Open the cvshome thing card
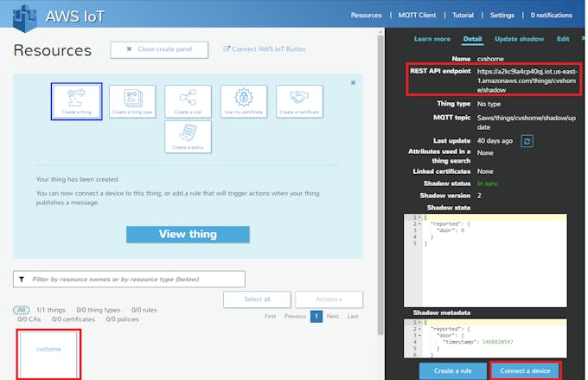This screenshot has height=380, width=588. click(x=48, y=355)
